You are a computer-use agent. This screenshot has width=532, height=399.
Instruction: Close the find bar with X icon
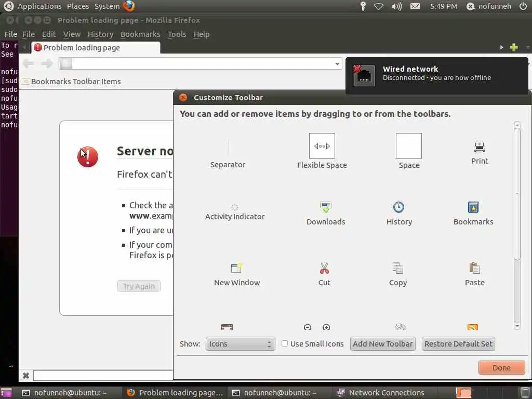click(x=26, y=375)
